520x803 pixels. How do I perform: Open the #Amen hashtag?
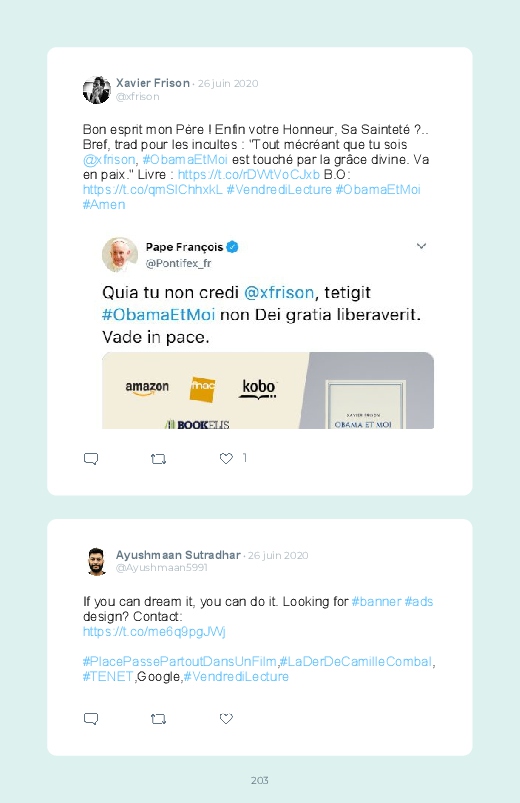104,204
